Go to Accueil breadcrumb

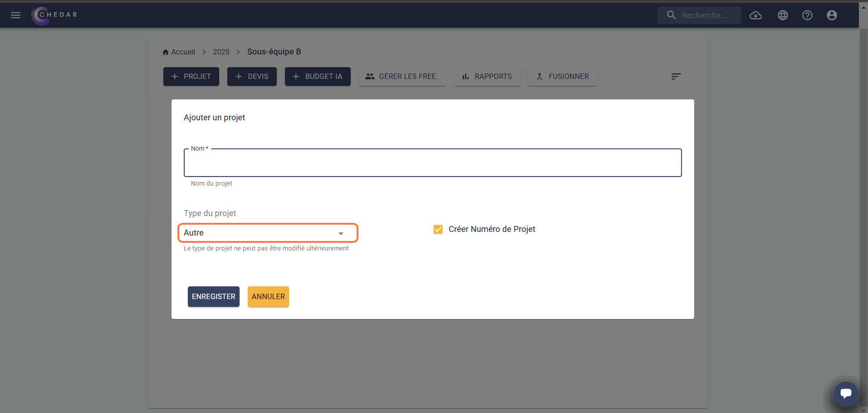179,52
